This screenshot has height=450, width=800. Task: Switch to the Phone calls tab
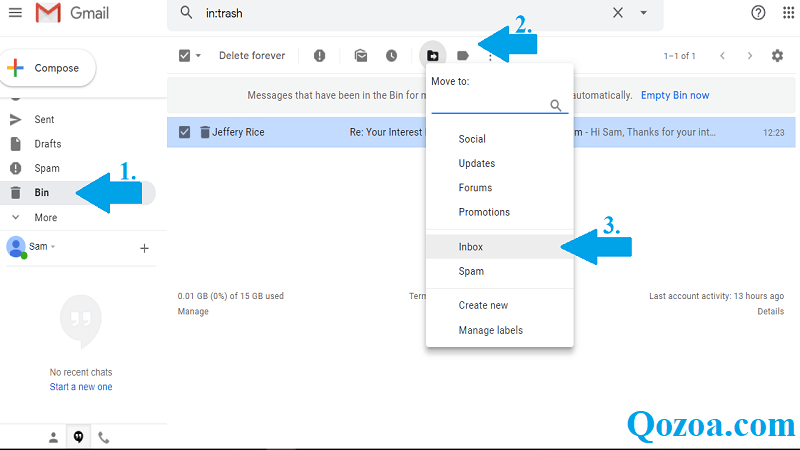[x=104, y=437]
